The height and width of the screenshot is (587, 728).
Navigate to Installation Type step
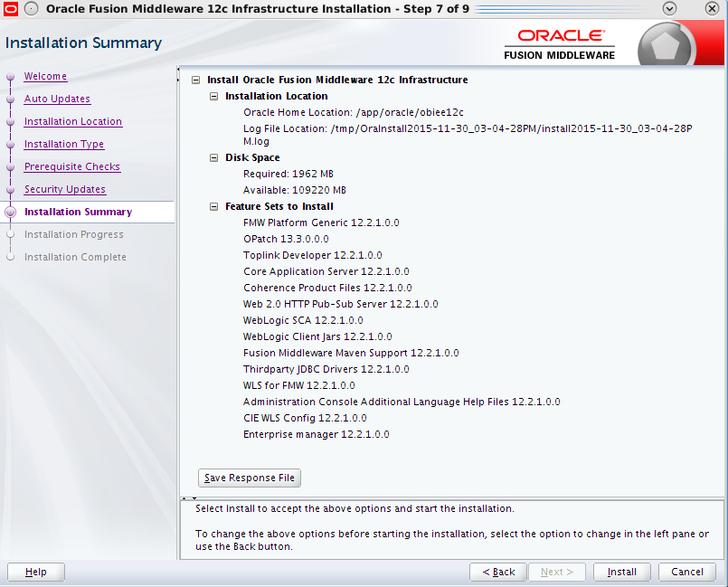pos(64,144)
